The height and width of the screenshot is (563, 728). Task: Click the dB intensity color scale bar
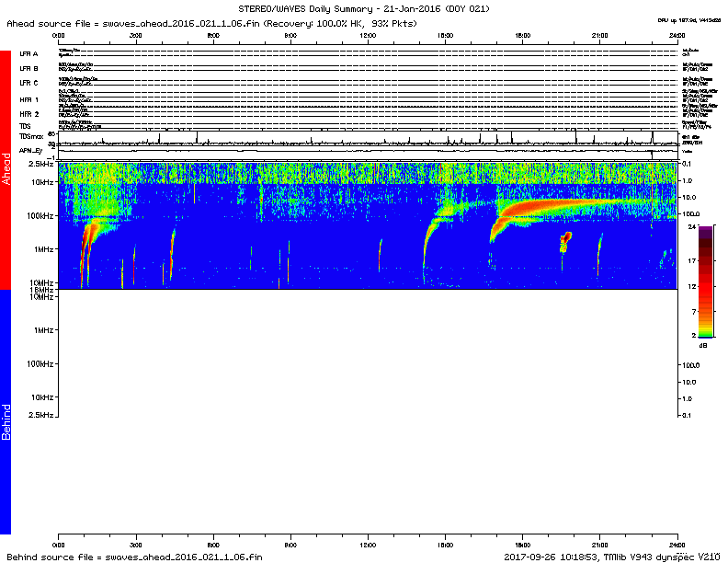pos(705,280)
